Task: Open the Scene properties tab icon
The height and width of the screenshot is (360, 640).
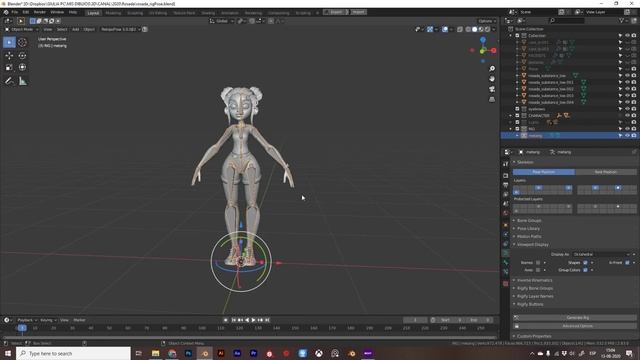Action: (x=506, y=204)
